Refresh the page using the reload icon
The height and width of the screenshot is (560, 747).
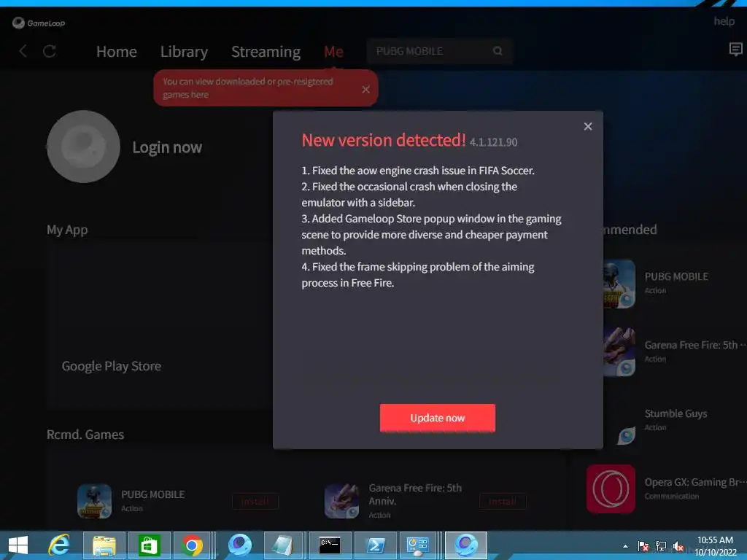coord(50,51)
